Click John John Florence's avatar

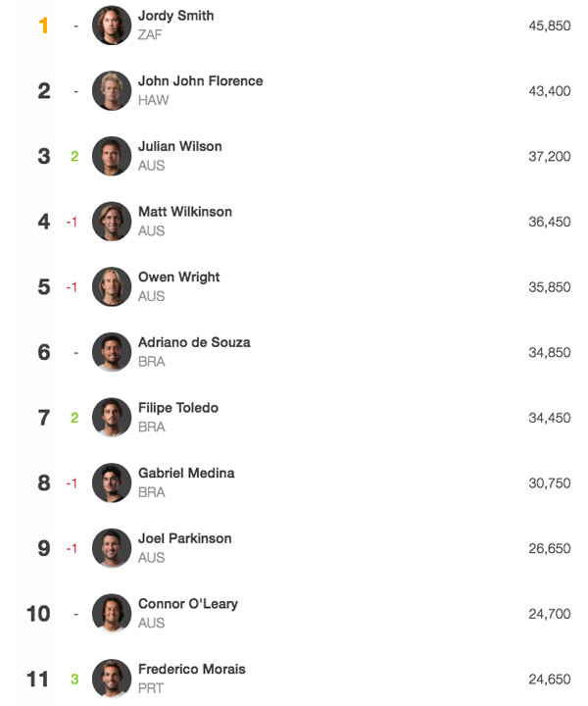(112, 90)
